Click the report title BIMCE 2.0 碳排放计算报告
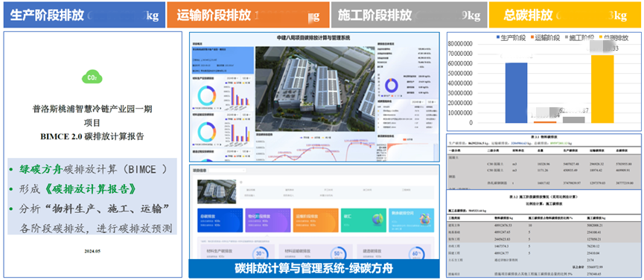The width and height of the screenshot is (644, 280). [92, 137]
